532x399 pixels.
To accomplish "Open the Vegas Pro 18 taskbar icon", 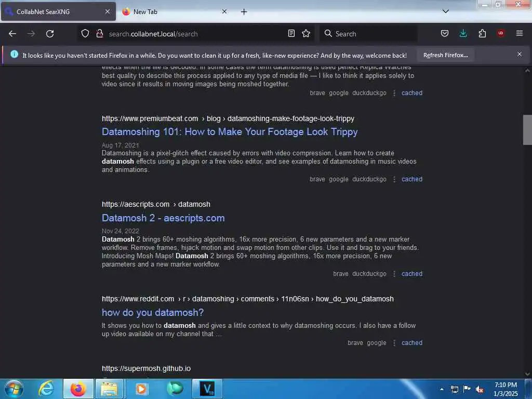I will (x=207, y=389).
